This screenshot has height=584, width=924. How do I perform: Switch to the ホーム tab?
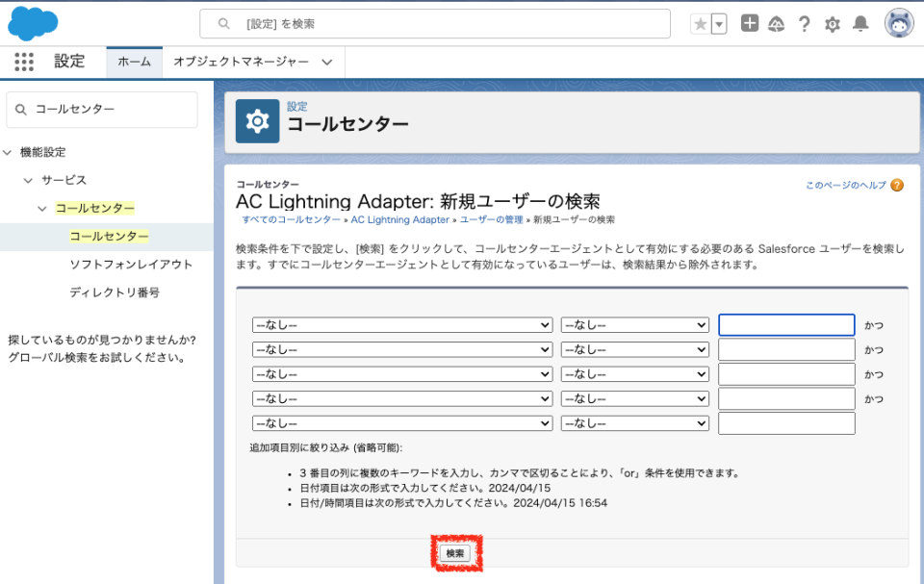[x=135, y=62]
